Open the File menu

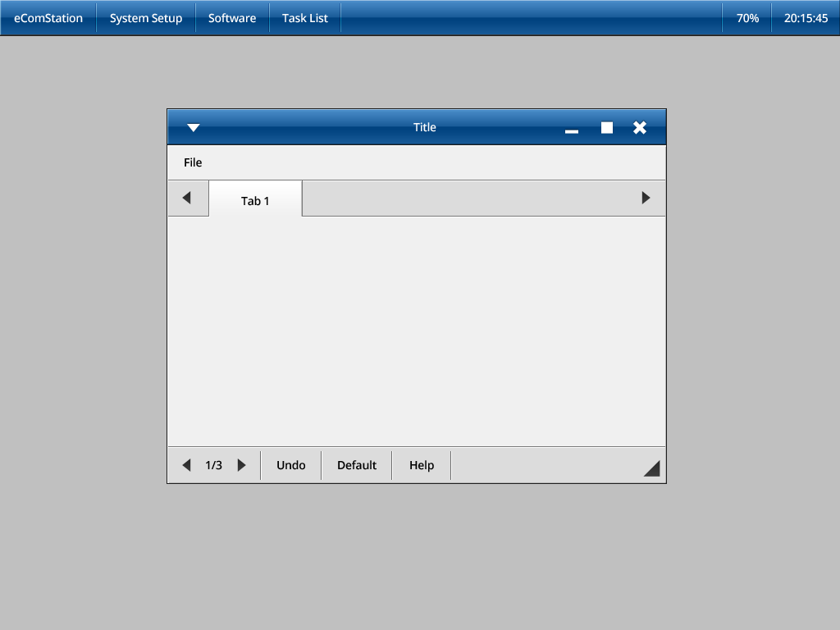tap(193, 162)
